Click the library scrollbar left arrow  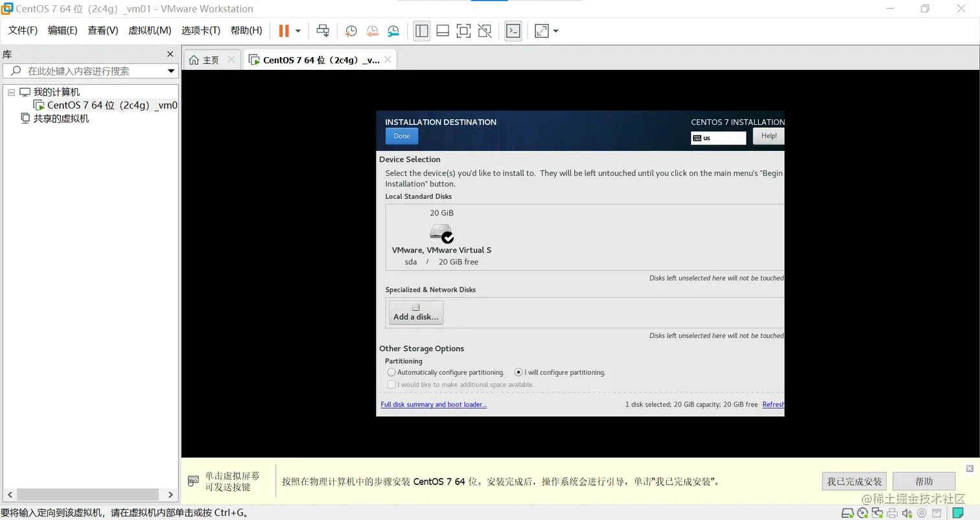click(x=10, y=494)
